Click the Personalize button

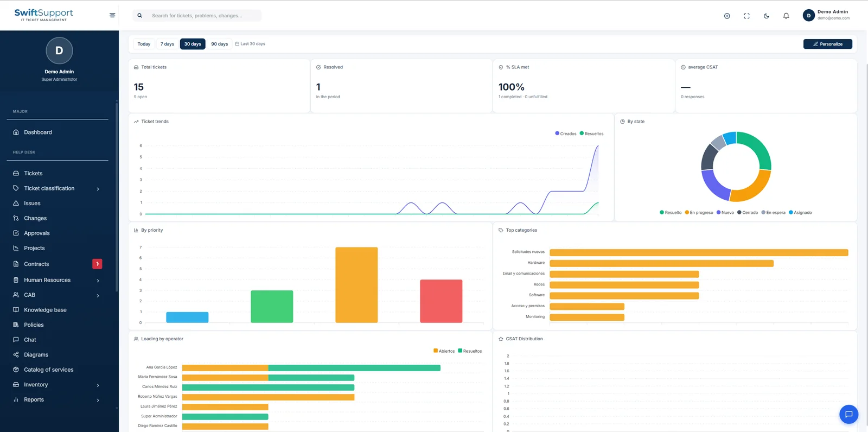pyautogui.click(x=828, y=44)
